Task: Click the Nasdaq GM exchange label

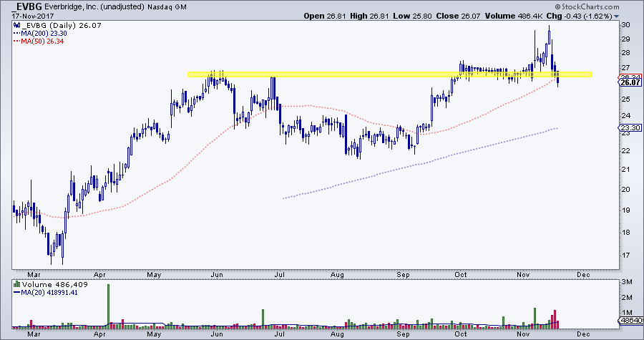Action: (x=193, y=7)
